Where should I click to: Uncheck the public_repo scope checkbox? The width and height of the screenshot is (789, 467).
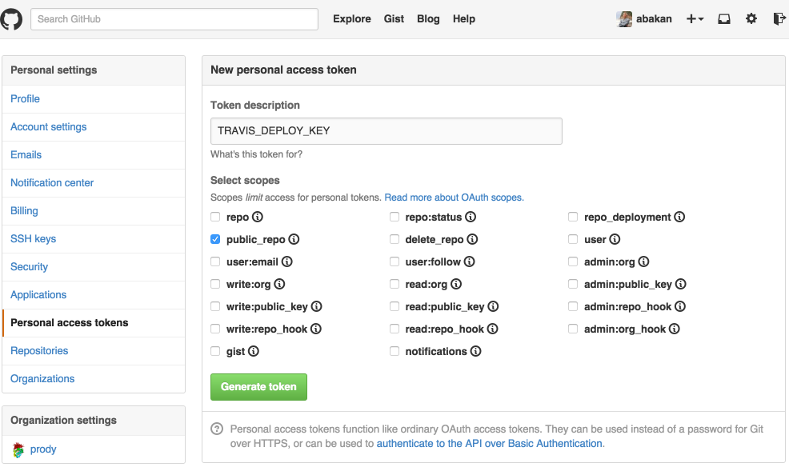216,240
